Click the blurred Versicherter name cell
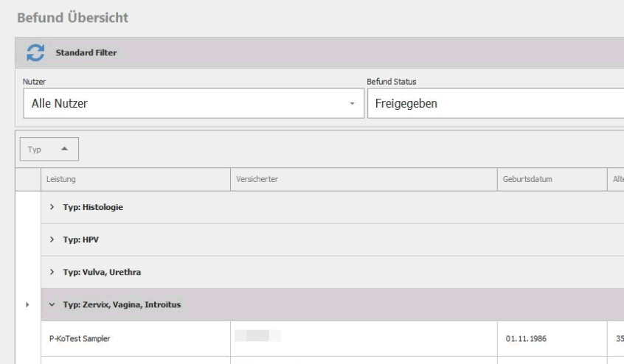Screen dimensions: 624x364 258,337
